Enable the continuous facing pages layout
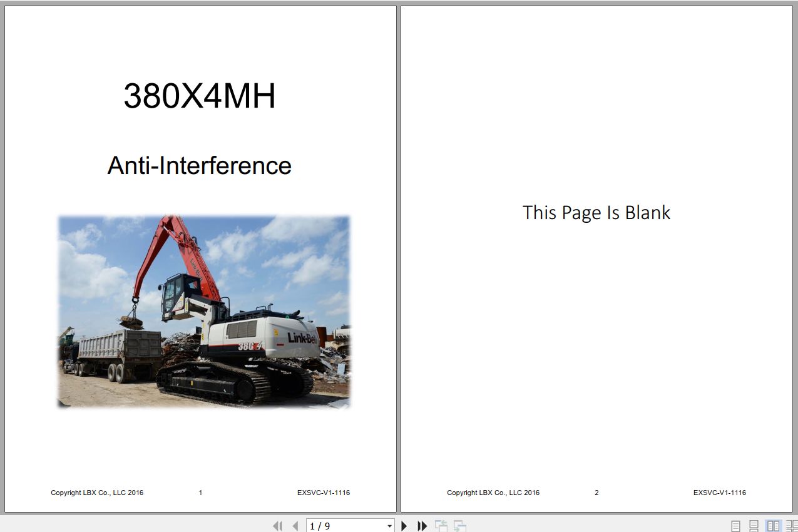 tap(789, 526)
